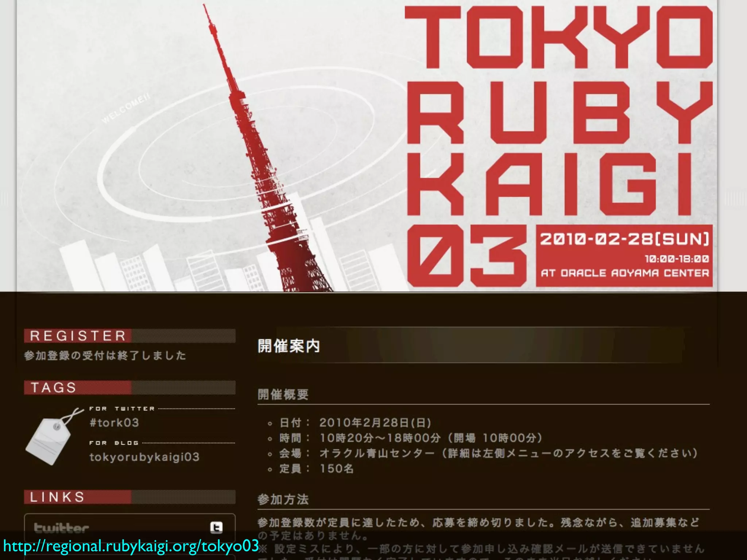This screenshot has width=747, height=560.
Task: Click the 日付: 2010年2月28日(日) line
Action: coord(355,423)
